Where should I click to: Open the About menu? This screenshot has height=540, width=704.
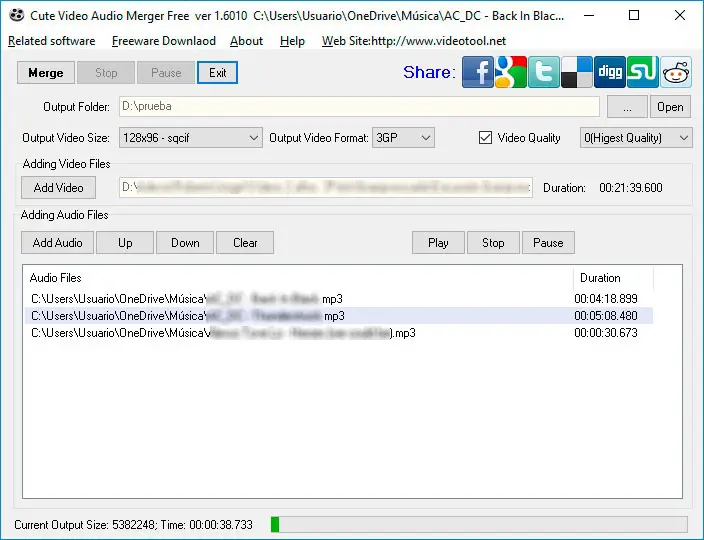[246, 41]
